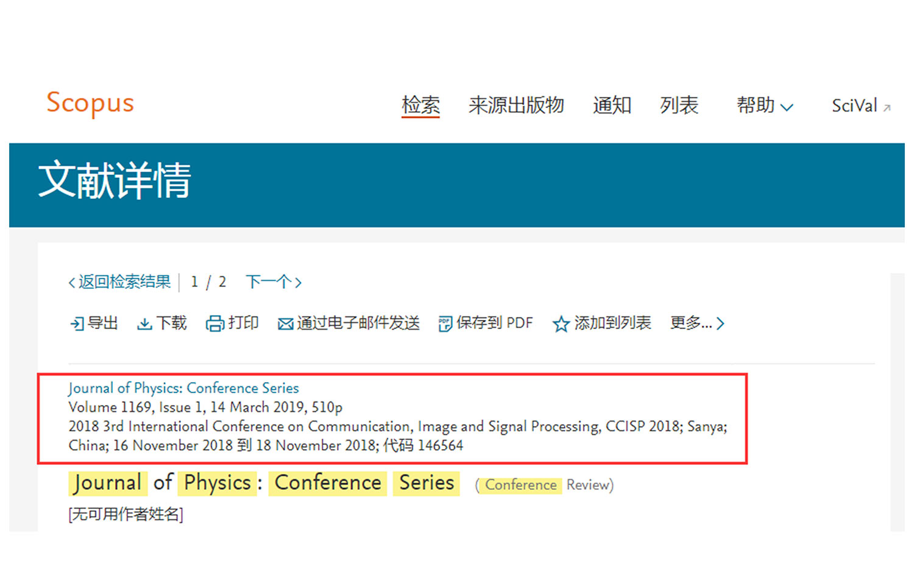Return to search results via 返回检索结果
Viewport: 914px width, 588px height.
(120, 282)
